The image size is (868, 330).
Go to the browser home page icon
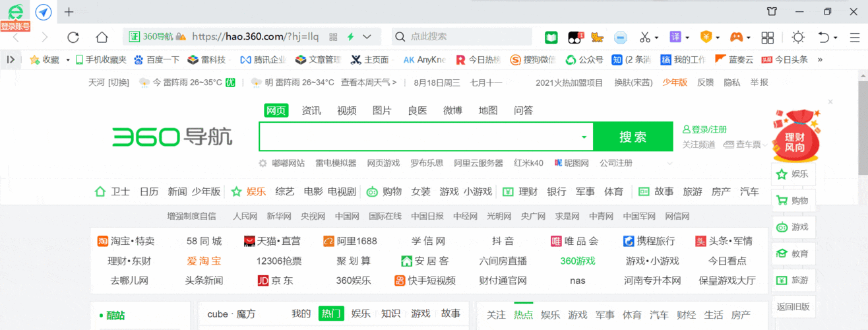pyautogui.click(x=102, y=37)
